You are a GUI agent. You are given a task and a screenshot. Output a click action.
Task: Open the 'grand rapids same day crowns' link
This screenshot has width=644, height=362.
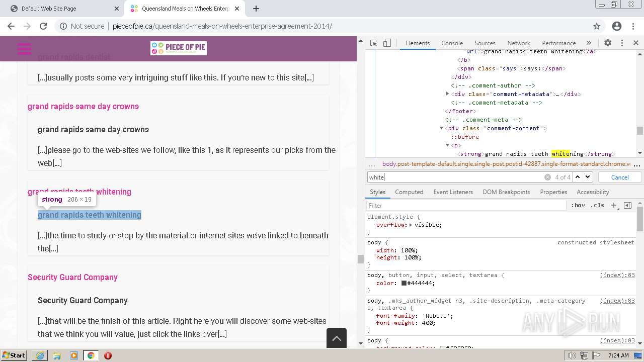pos(83,106)
